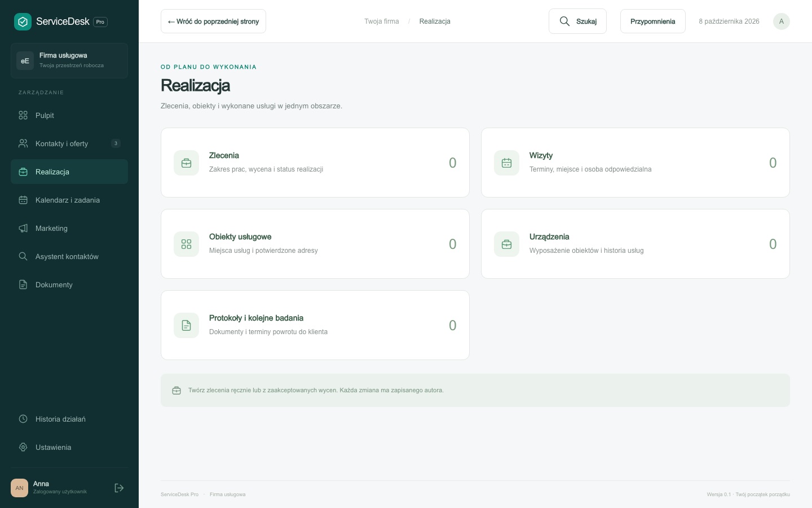Open the Urządzenia card title
This screenshot has width=812, height=508.
pos(549,237)
